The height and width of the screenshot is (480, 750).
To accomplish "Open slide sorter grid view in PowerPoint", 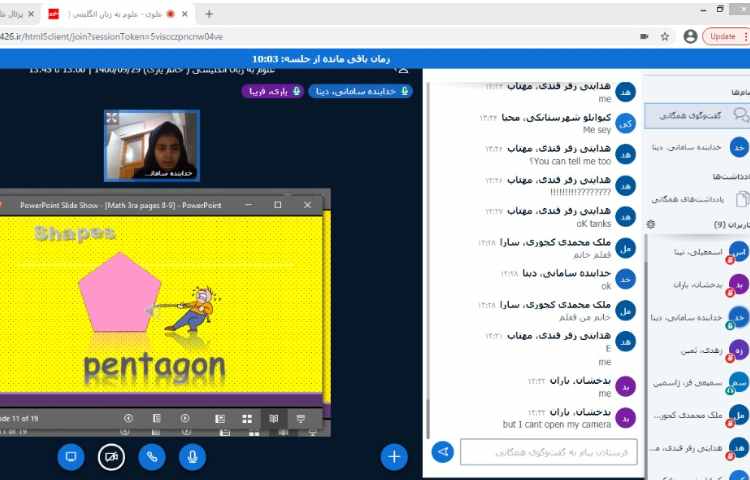I will [245, 417].
